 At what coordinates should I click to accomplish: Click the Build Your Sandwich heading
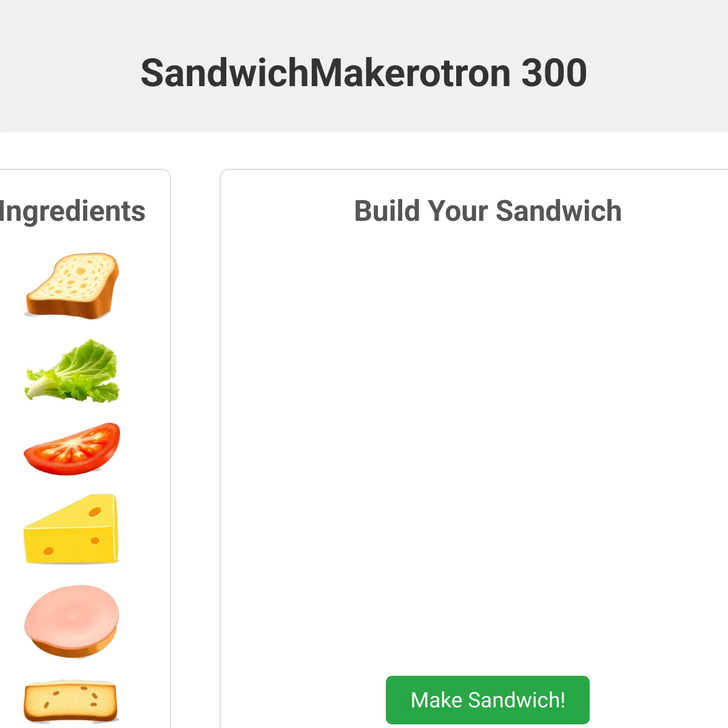[x=488, y=211]
